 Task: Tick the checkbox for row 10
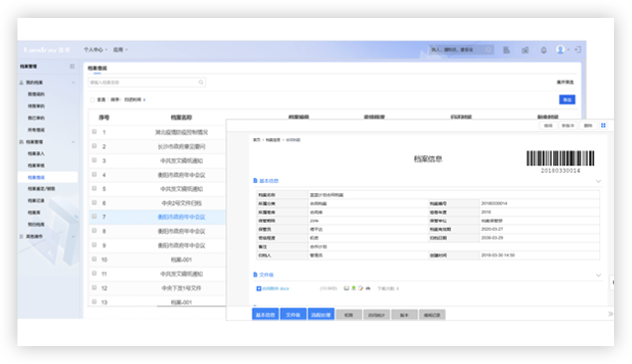point(95,260)
